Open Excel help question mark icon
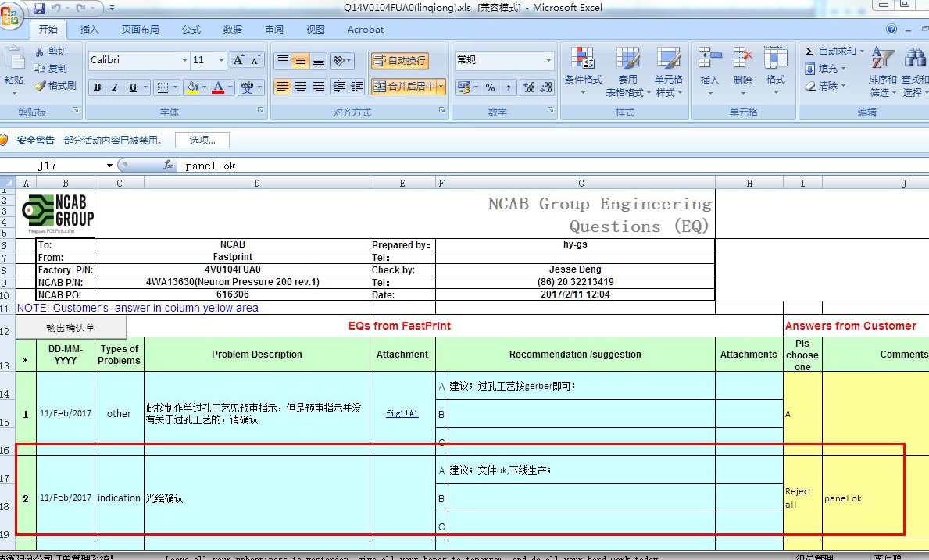The height and width of the screenshot is (560, 929). [891, 29]
